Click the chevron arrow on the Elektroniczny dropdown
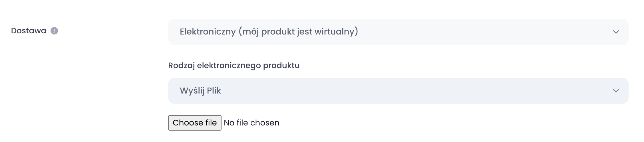Viewport: 644px width, 142px height. [x=616, y=32]
